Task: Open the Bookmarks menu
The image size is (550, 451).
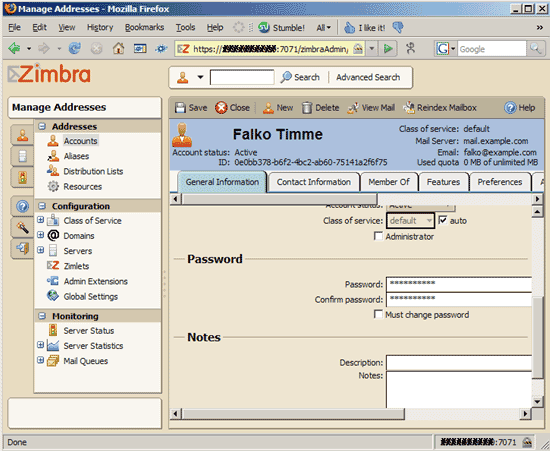Action: click(x=144, y=27)
